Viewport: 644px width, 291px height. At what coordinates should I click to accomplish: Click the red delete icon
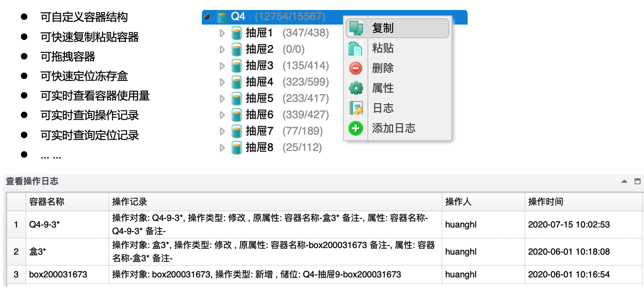(x=355, y=68)
